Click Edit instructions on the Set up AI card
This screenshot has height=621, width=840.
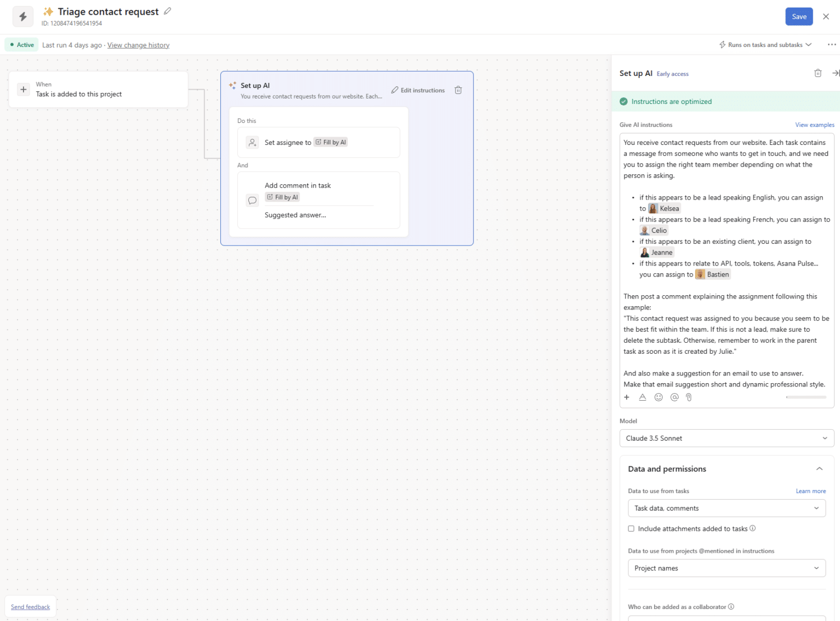click(417, 90)
